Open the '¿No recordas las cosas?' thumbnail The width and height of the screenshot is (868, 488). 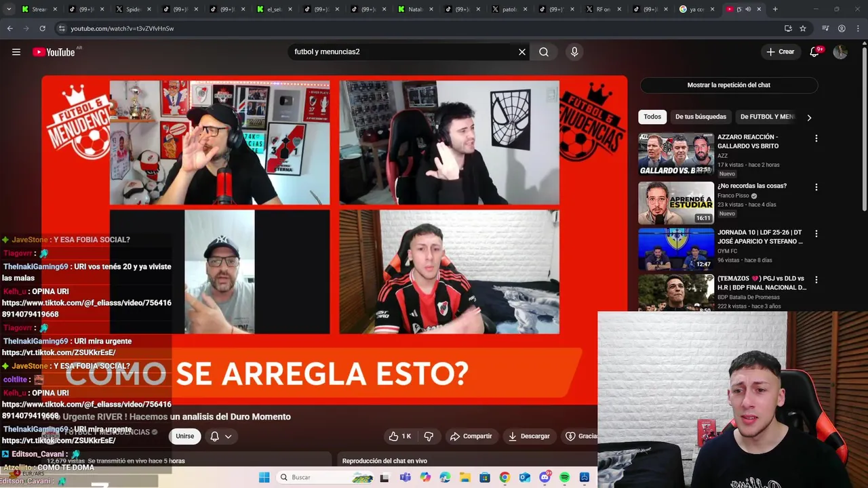675,203
